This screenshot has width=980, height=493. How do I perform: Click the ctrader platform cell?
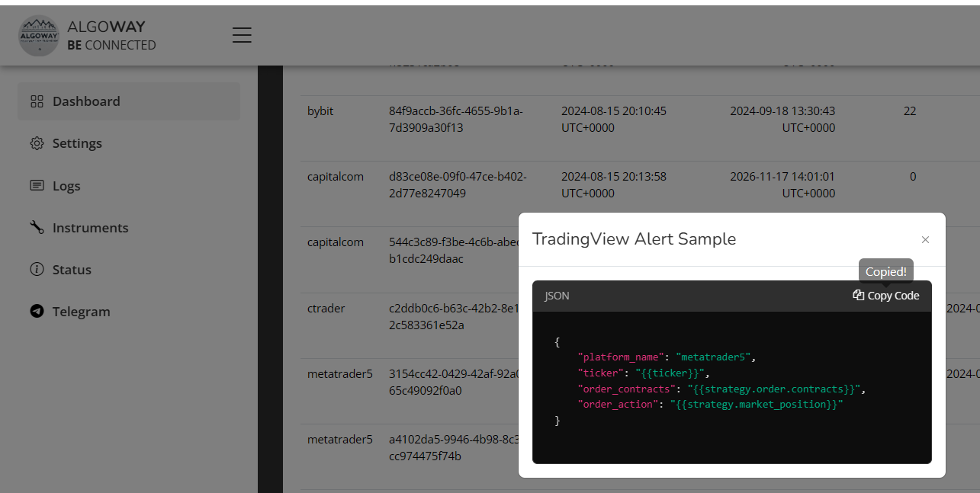326,309
